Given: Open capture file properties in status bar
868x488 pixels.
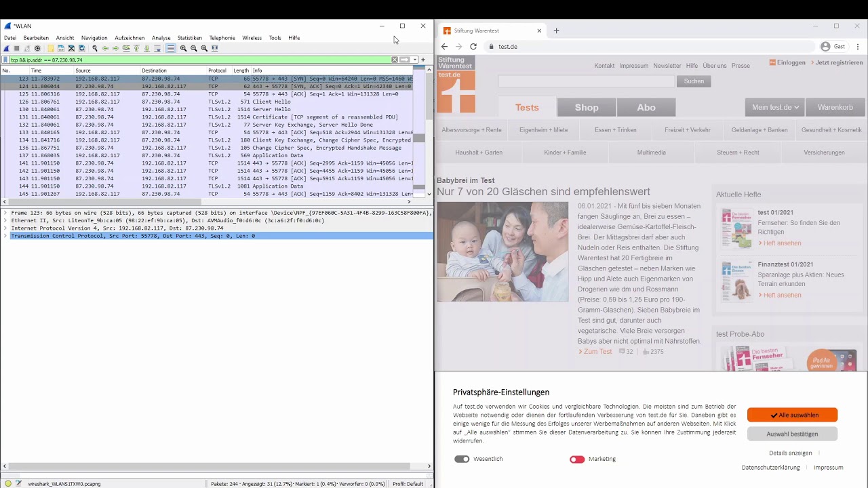Looking at the screenshot, I should pyautogui.click(x=18, y=484).
